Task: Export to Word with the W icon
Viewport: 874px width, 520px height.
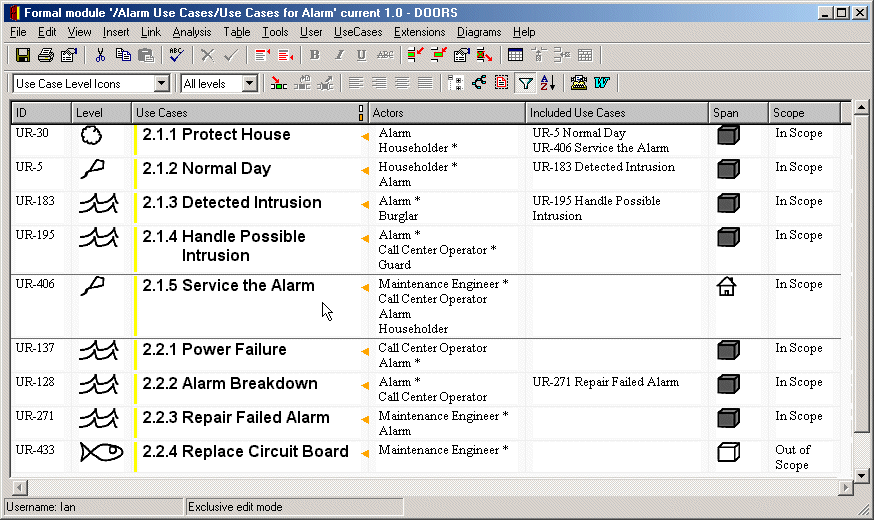Action: 601,84
